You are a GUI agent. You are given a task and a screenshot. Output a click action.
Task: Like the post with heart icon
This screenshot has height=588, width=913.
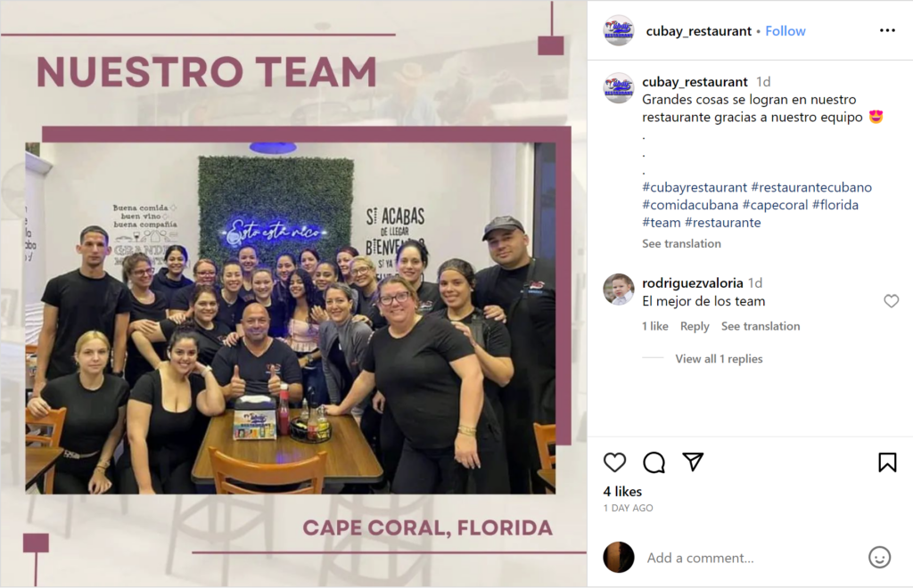click(614, 462)
